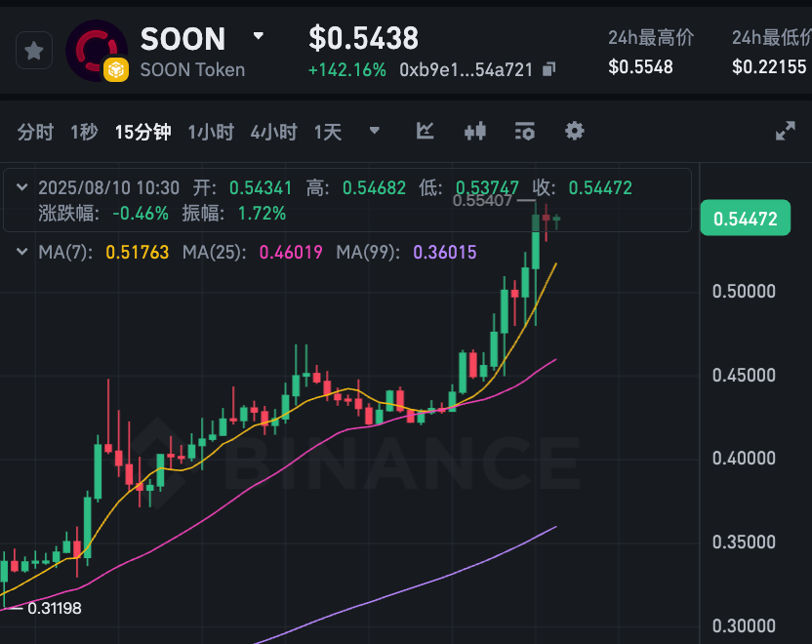The width and height of the screenshot is (812, 644).
Task: Select the 15分钟 interval tab
Action: click(x=142, y=132)
